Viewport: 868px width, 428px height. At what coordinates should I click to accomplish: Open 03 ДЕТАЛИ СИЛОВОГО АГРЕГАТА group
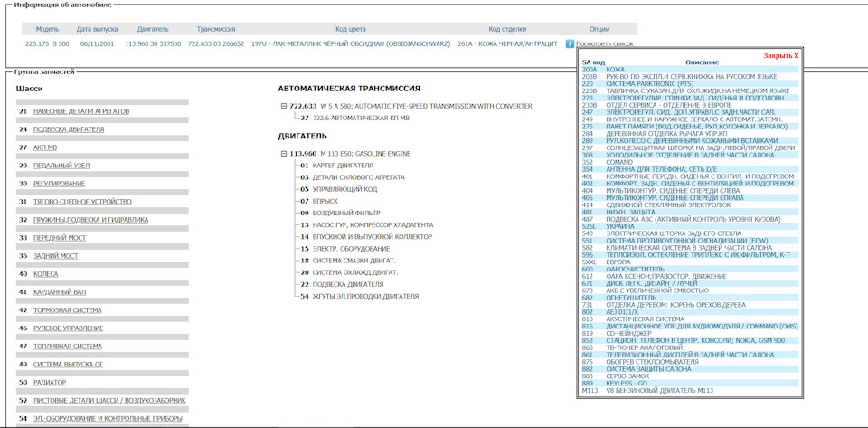[353, 177]
